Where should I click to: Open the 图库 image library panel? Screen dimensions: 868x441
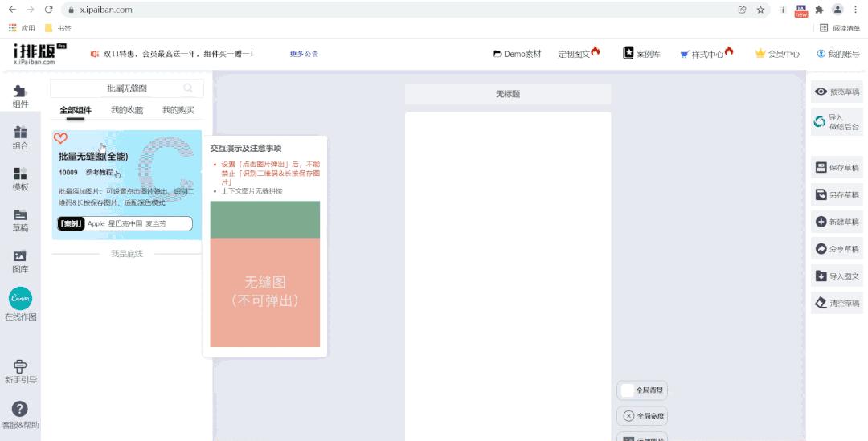point(20,261)
